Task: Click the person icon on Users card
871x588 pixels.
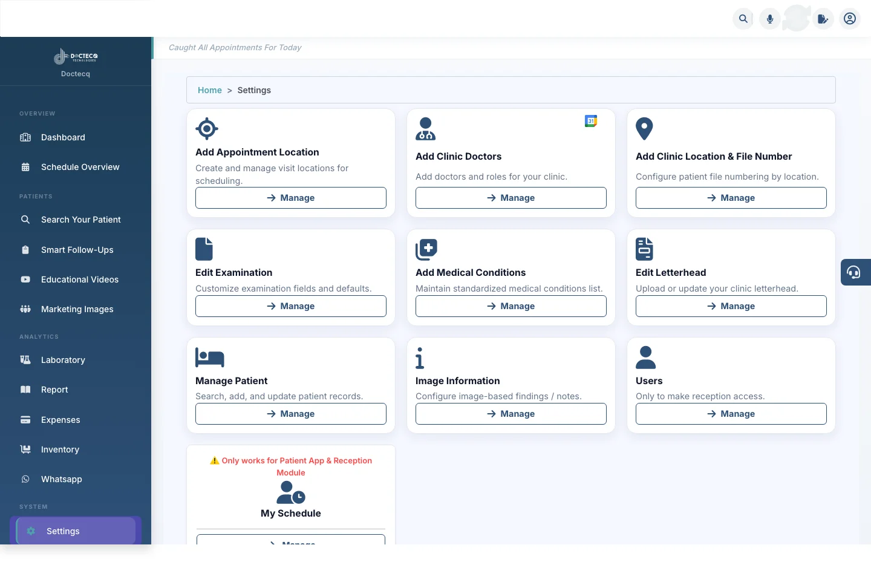Action: [x=646, y=358]
